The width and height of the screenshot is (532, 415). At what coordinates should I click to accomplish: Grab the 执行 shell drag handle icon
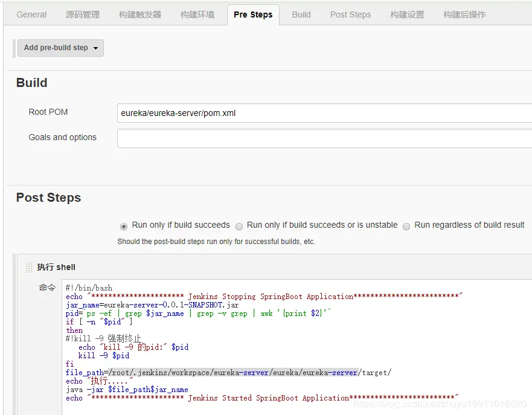[29, 268]
